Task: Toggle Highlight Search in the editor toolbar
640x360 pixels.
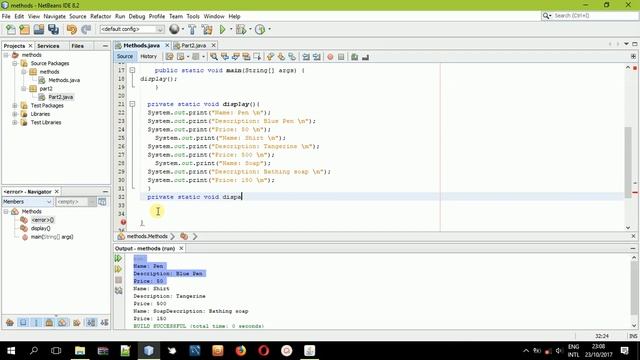Action: (246, 57)
